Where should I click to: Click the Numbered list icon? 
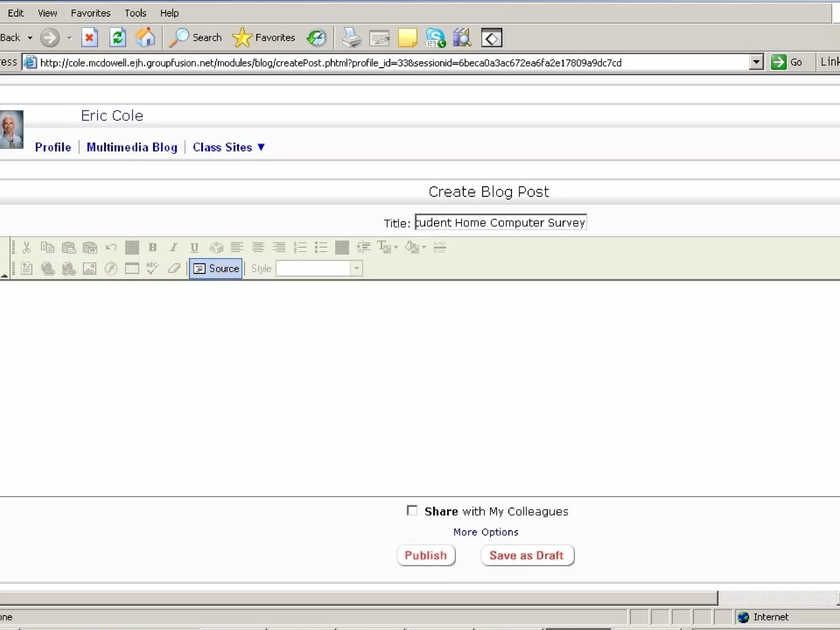tap(300, 247)
